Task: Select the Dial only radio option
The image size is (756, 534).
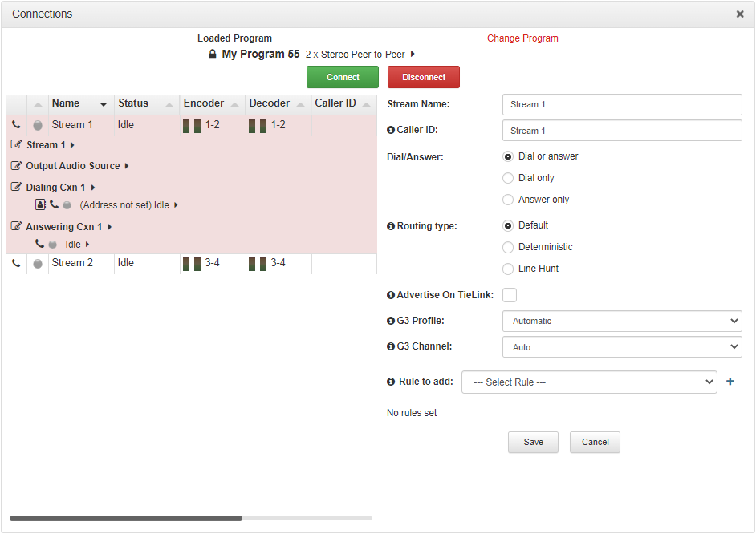Action: coord(508,178)
